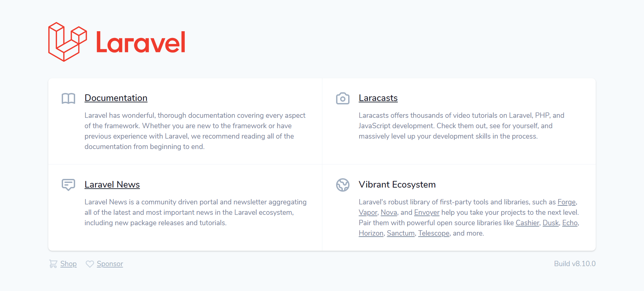Screen dimensions: 644x291
Task: Follow the Forge link
Action: click(x=567, y=202)
